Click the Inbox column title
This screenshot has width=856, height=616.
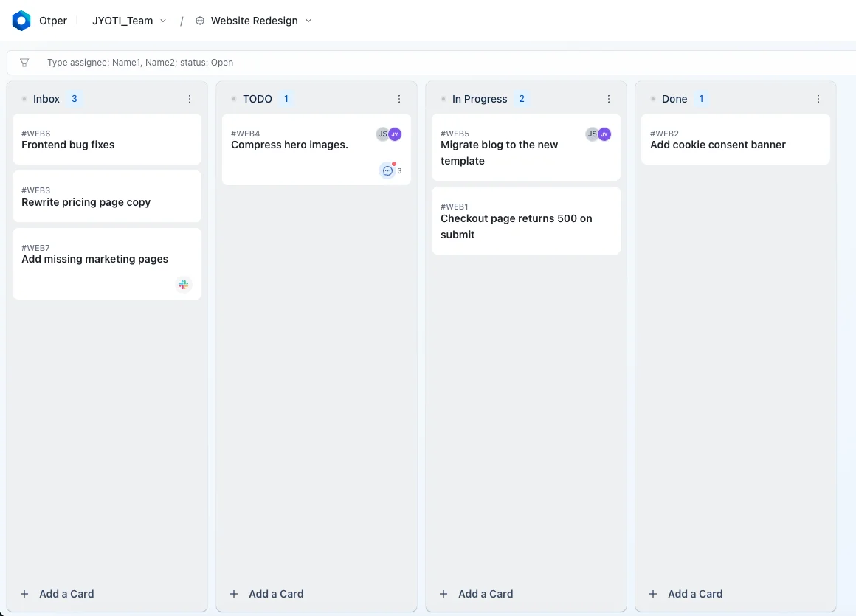pos(46,99)
